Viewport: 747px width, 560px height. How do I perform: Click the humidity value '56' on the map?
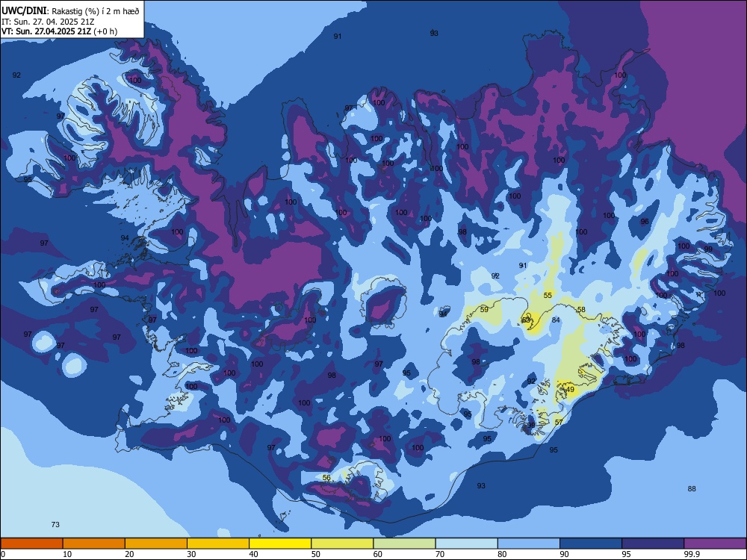pos(326,478)
